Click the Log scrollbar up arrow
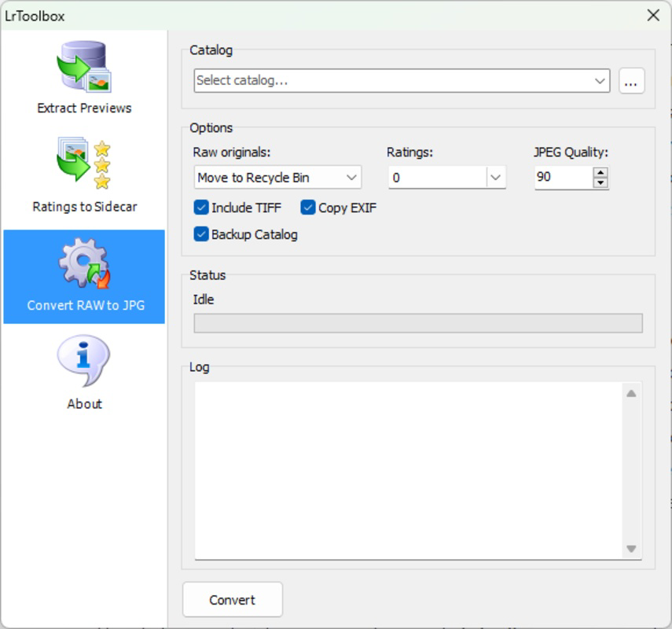 [631, 394]
